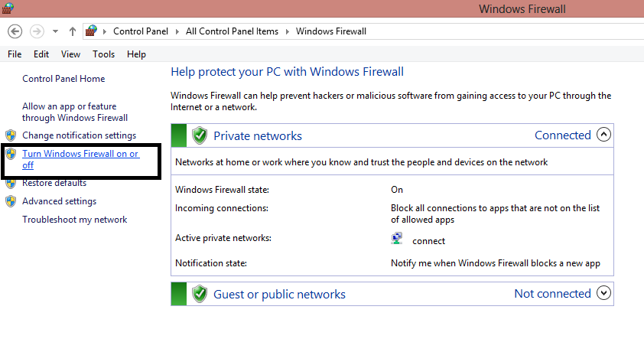Image resolution: width=644 pixels, height=352 pixels.
Task: Open the Tools menu
Action: tap(103, 54)
